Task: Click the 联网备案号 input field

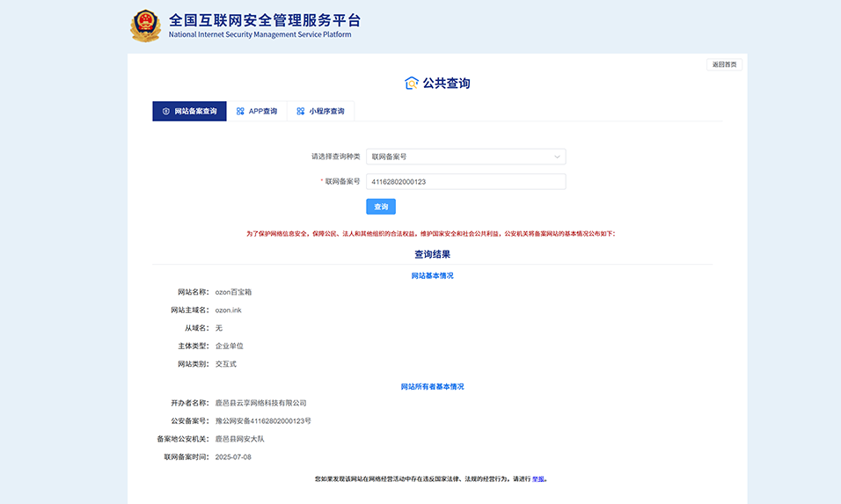Action: pyautogui.click(x=465, y=182)
